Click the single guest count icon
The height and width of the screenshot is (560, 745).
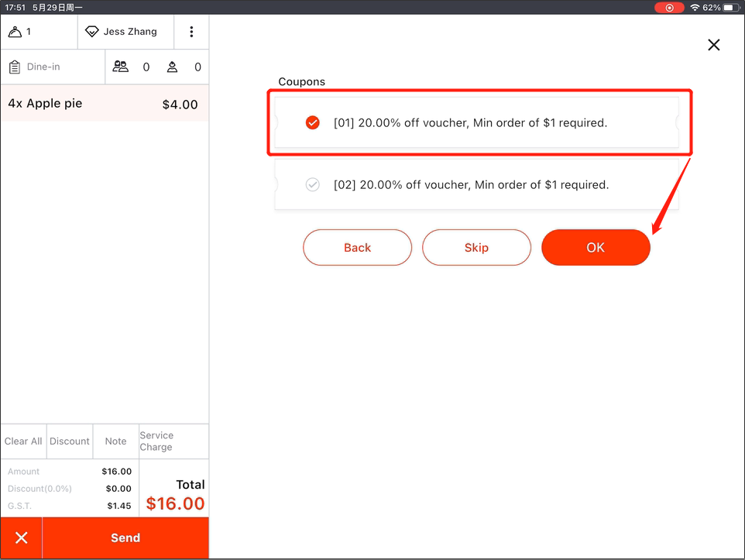pos(172,67)
